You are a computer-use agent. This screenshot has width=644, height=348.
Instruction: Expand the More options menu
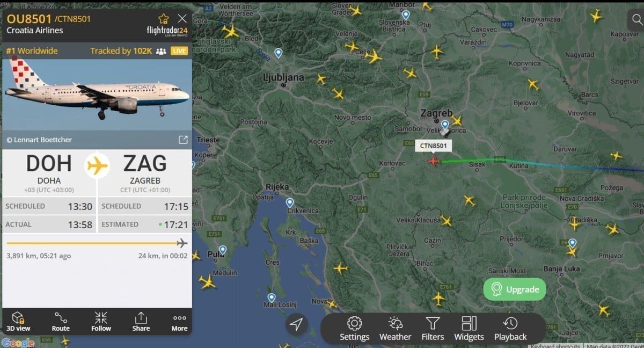(179, 321)
